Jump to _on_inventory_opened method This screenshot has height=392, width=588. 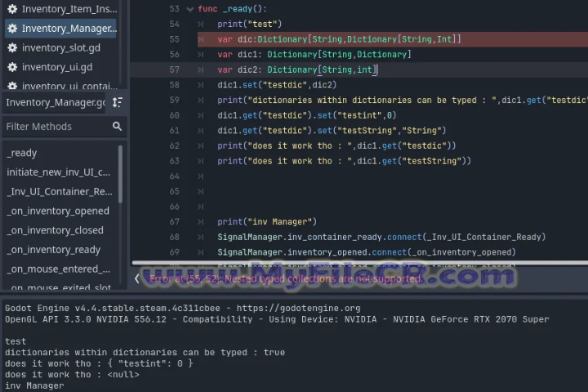coord(58,212)
